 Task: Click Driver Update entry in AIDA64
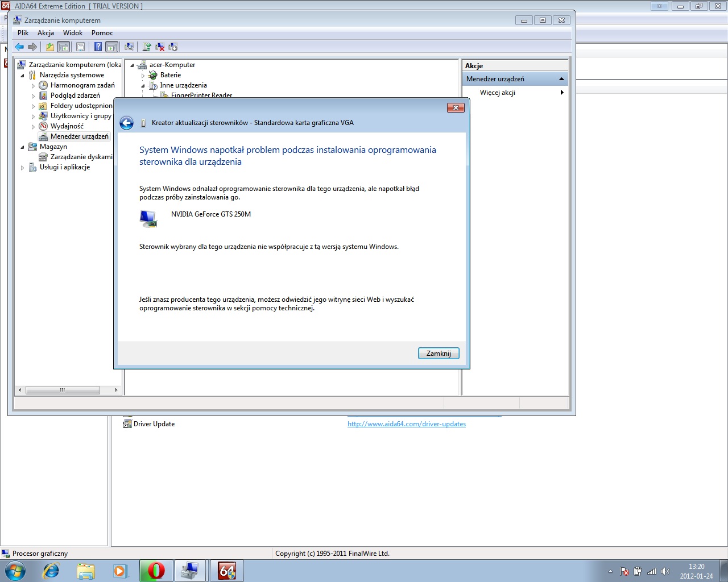click(x=154, y=424)
